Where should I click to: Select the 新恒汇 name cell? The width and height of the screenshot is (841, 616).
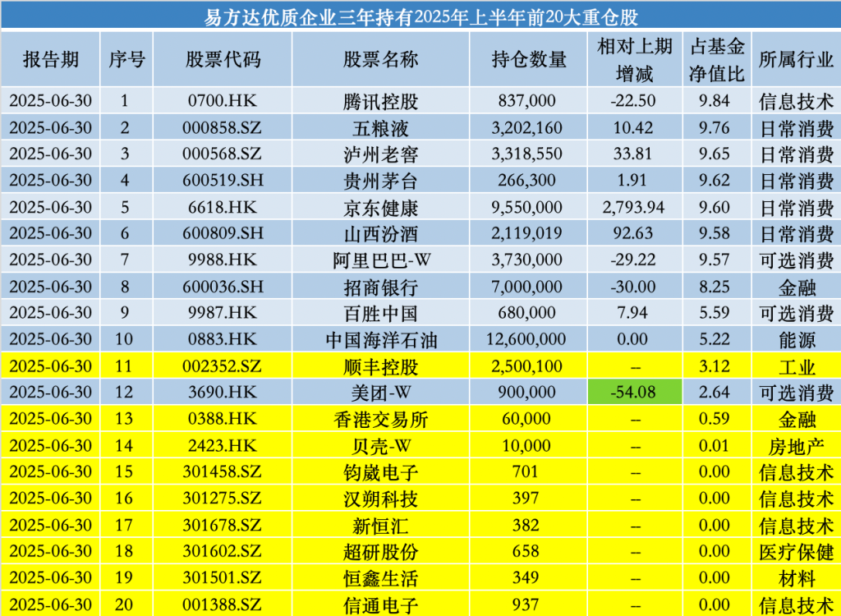point(381,525)
